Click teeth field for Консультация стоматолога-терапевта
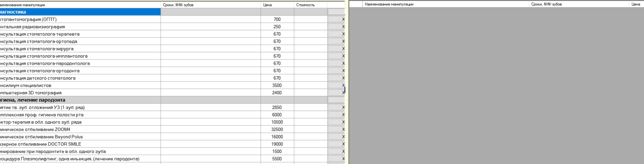644x164 pixels. [211, 34]
